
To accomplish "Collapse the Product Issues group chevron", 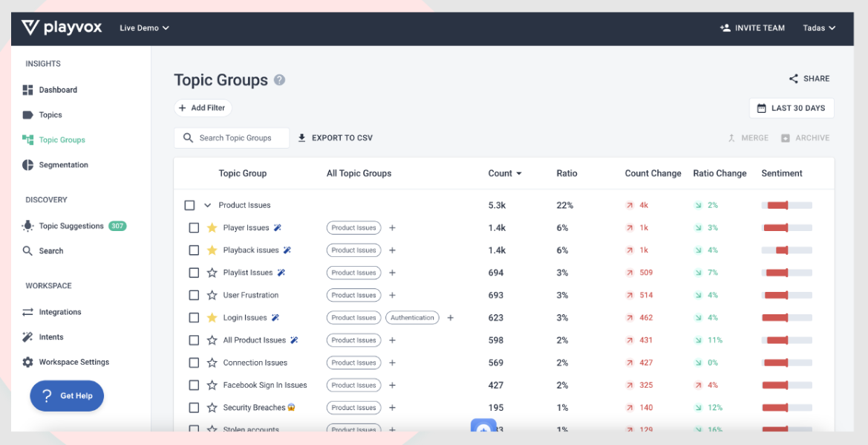I will (208, 205).
